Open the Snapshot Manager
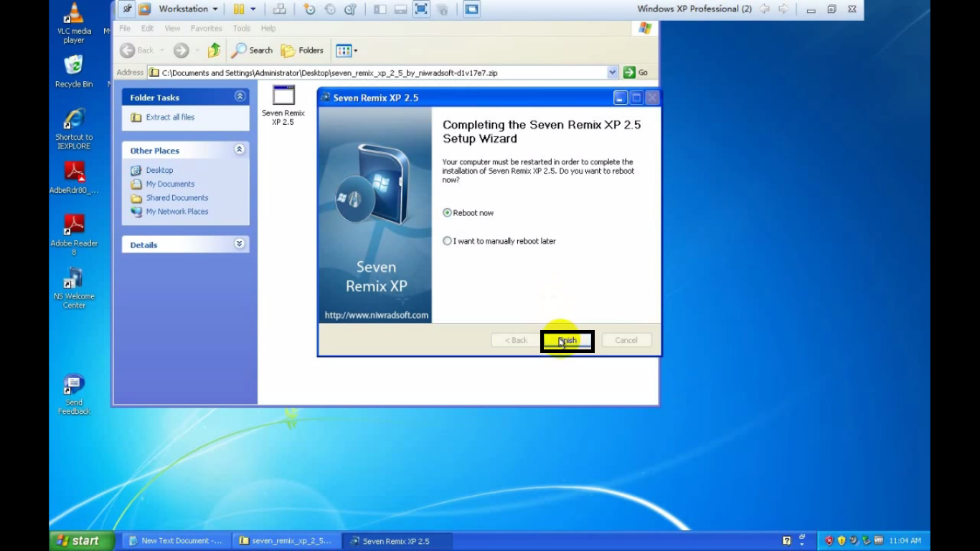The height and width of the screenshot is (551, 980). tap(350, 9)
